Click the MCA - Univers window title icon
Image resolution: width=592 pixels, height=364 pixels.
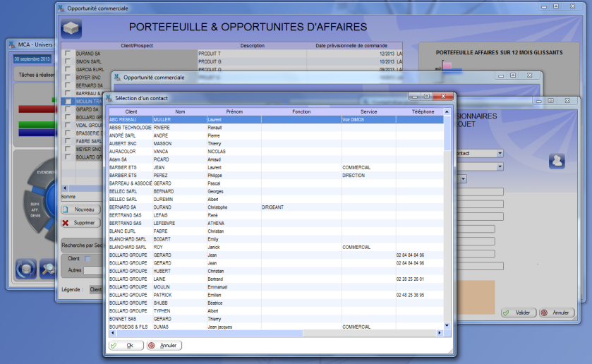pyautogui.click(x=13, y=44)
